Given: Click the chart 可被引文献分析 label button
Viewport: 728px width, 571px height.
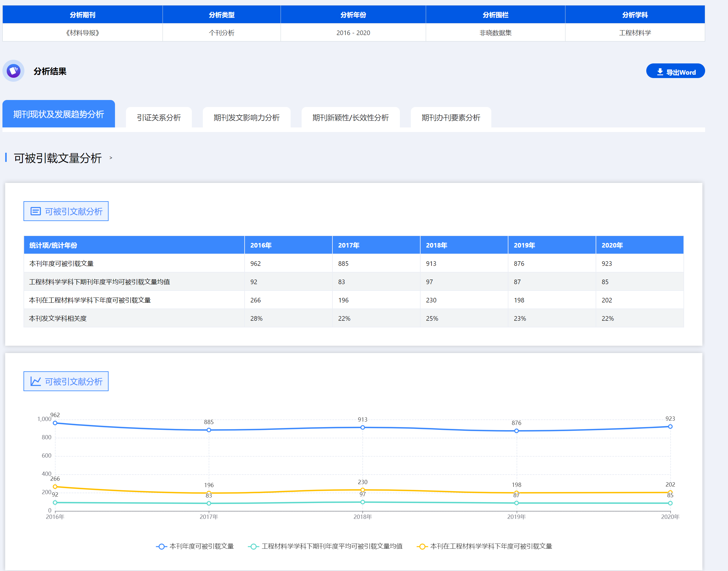Looking at the screenshot, I should tap(66, 381).
